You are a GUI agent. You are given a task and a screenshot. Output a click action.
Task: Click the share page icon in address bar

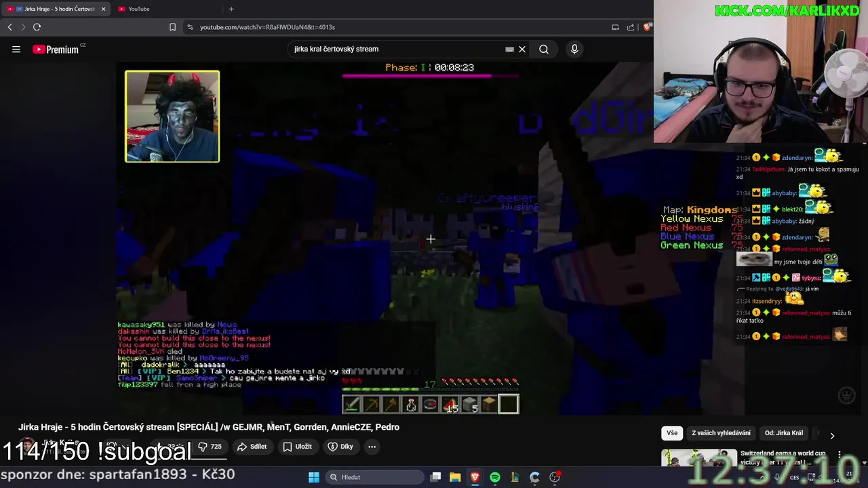[631, 27]
